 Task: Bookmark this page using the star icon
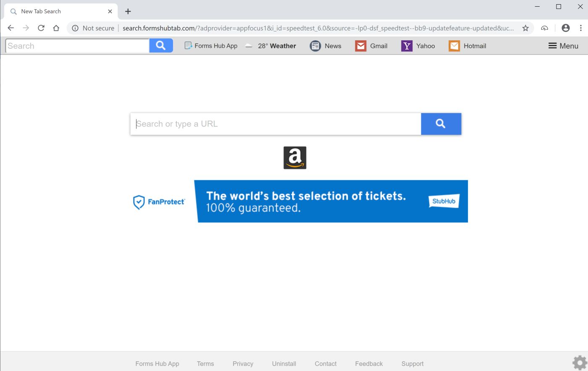(525, 28)
